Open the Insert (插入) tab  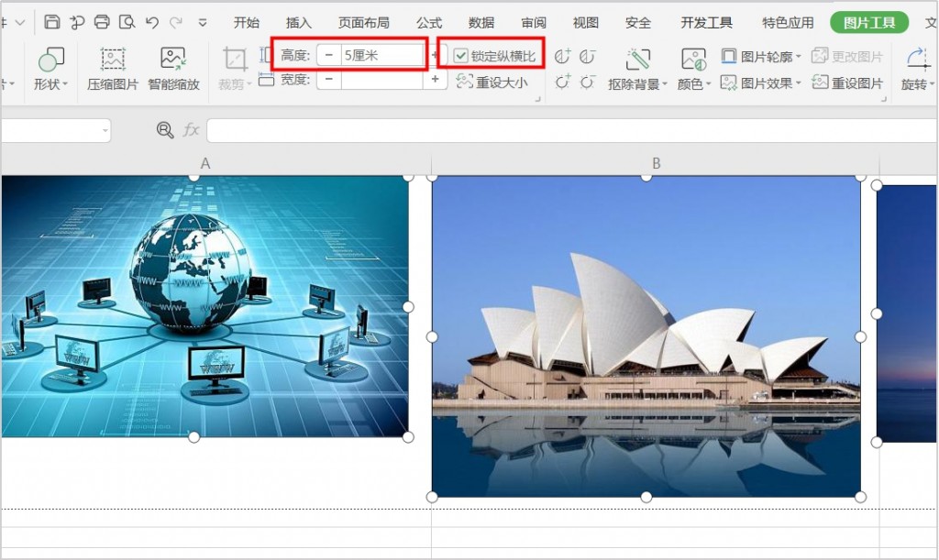click(x=299, y=23)
